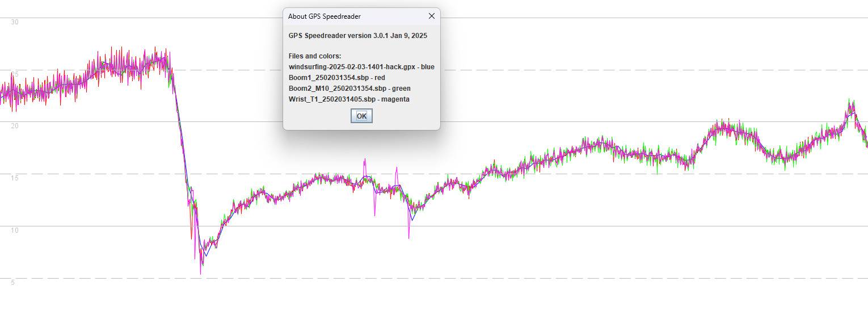Select the Boom2_M10_2502031354.sbp green file line
The image size is (868, 328).
coord(349,89)
